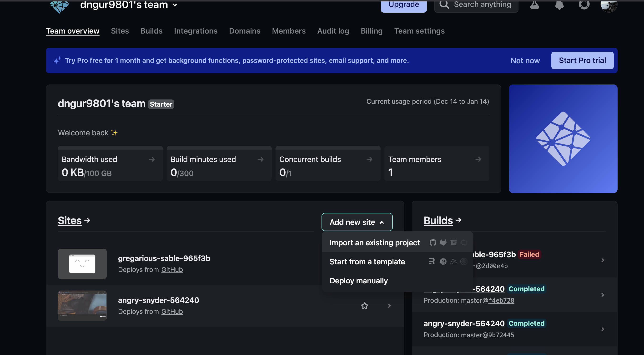Open the Netlify Labs flask icon
644x355 pixels.
coord(534,5)
